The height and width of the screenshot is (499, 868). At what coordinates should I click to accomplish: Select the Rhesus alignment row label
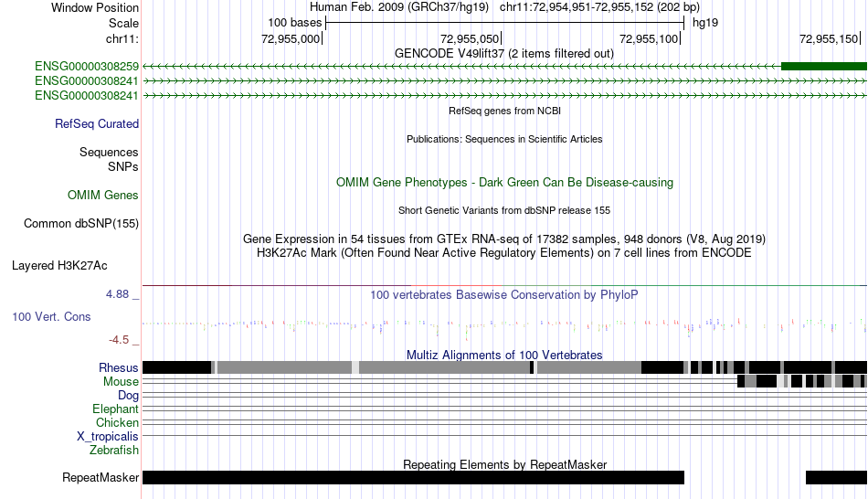tap(119, 367)
